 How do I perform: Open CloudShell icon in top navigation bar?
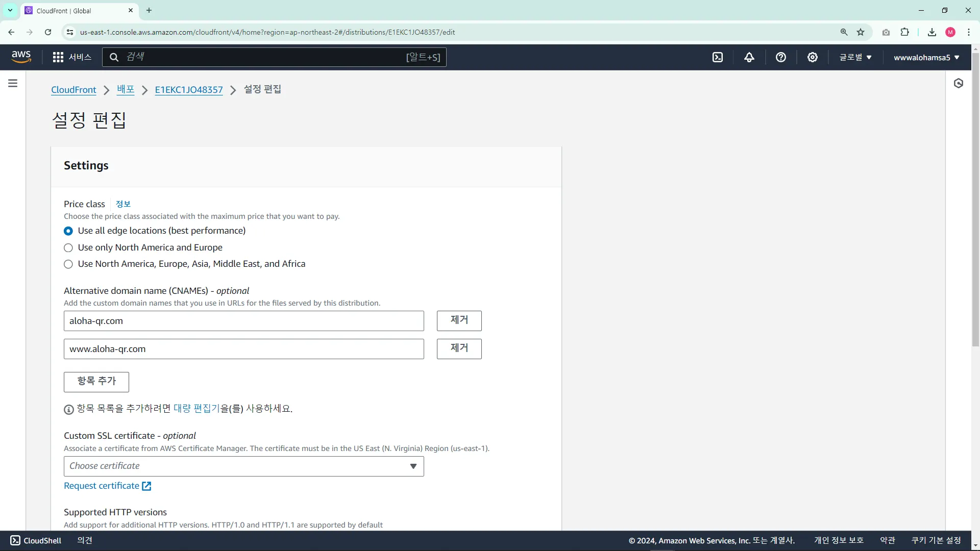point(718,57)
